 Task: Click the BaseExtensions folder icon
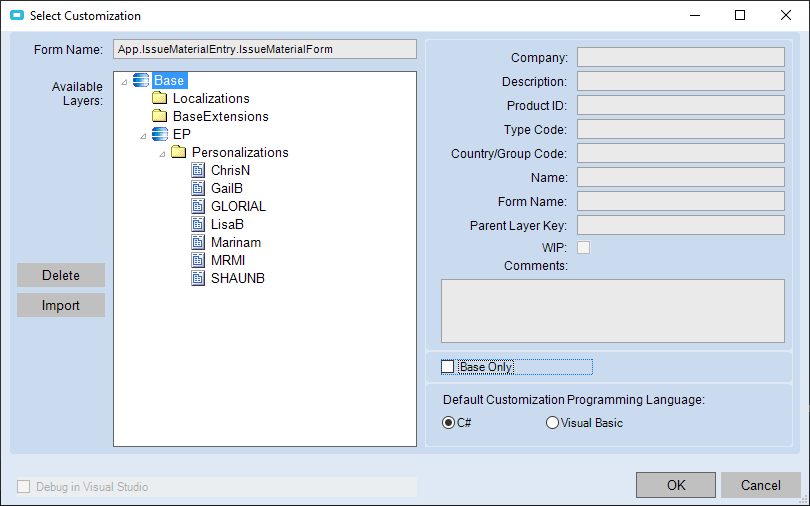tap(159, 117)
